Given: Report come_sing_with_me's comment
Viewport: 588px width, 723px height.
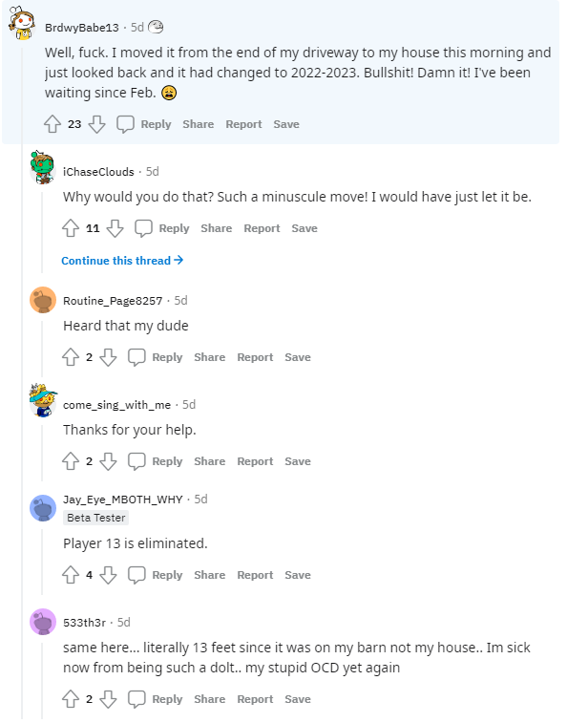Looking at the screenshot, I should (255, 461).
